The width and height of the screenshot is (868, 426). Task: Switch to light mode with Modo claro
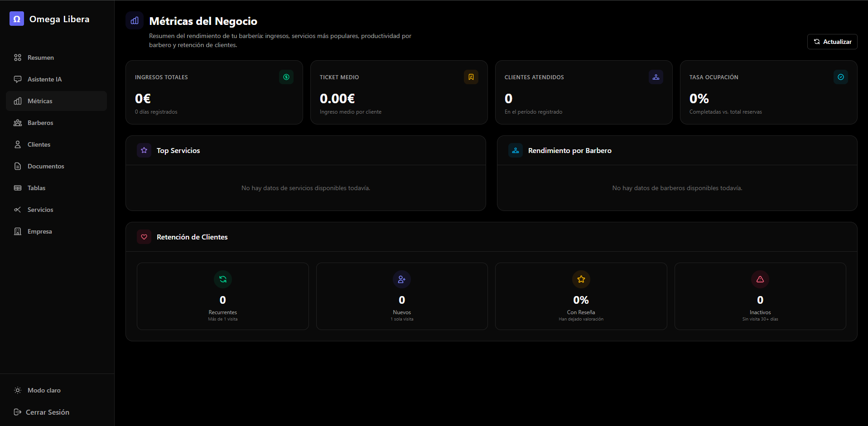(x=57, y=390)
